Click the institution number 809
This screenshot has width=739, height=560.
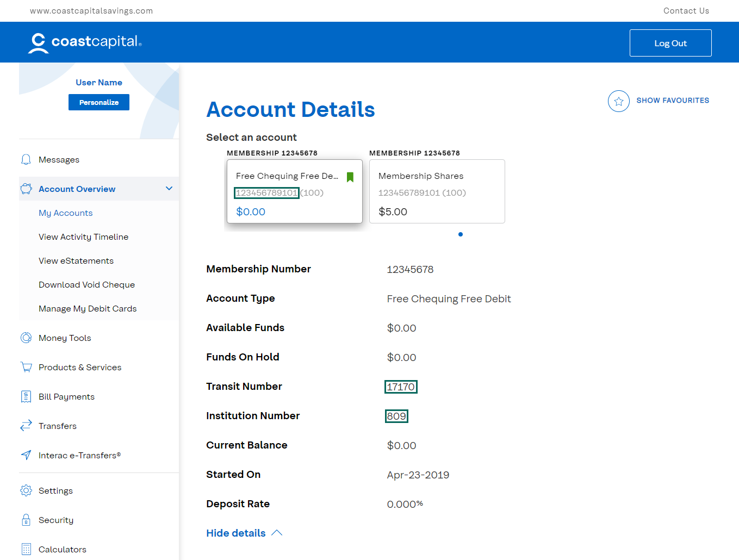(x=396, y=416)
